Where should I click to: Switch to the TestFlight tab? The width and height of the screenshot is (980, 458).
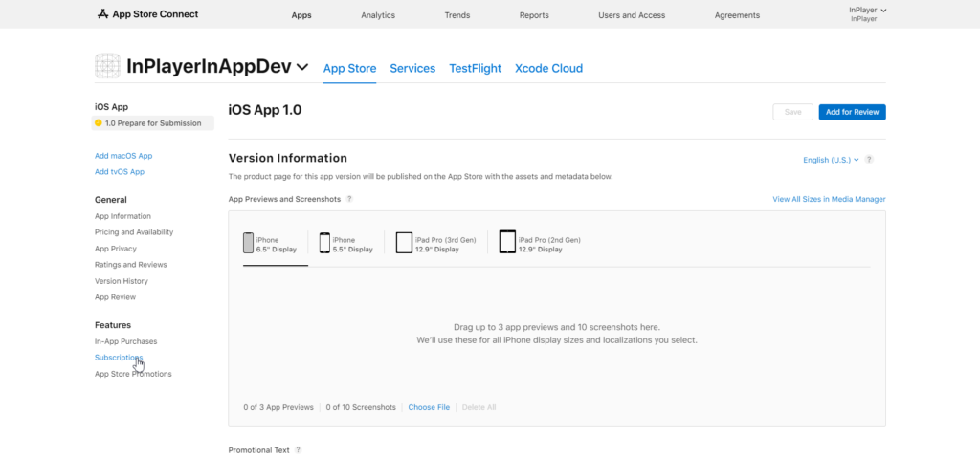(475, 69)
